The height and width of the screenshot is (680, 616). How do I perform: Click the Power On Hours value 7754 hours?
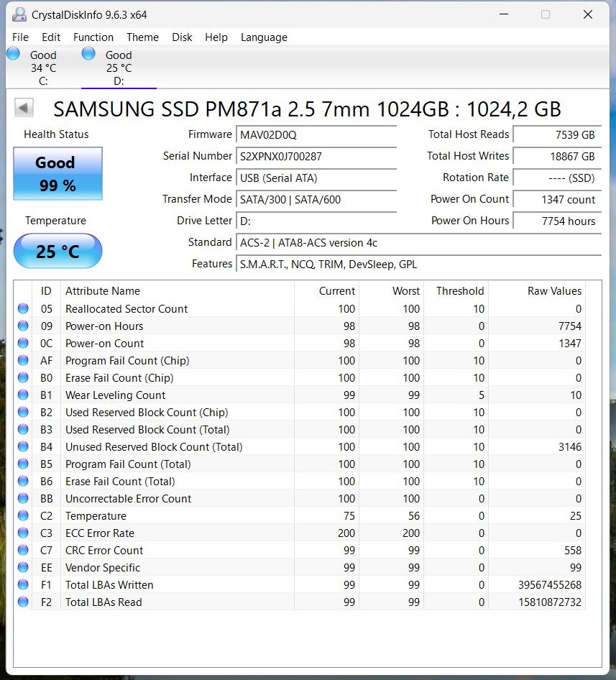557,221
